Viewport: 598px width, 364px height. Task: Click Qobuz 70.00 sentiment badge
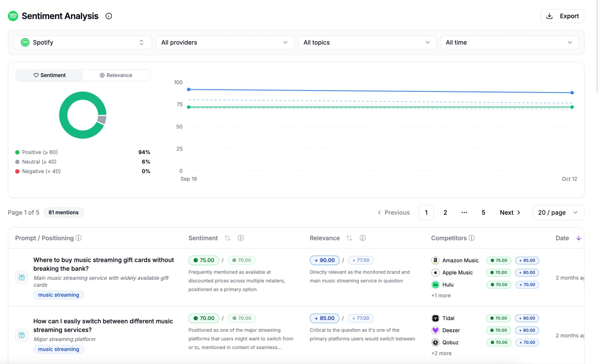[x=499, y=343]
